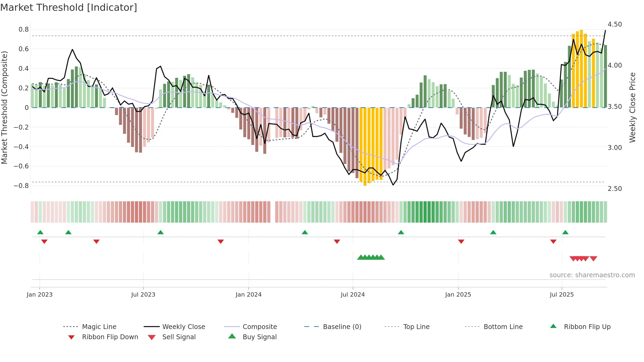Click the first green flip-up marker at Jan 2023

(40, 232)
